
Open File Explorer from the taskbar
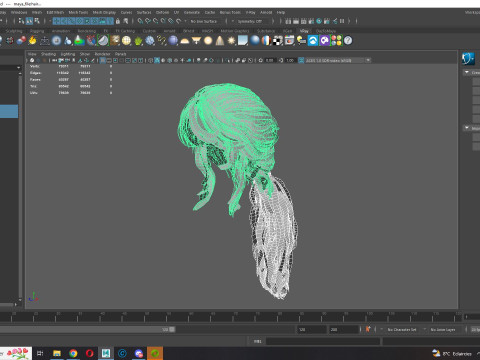point(57,353)
